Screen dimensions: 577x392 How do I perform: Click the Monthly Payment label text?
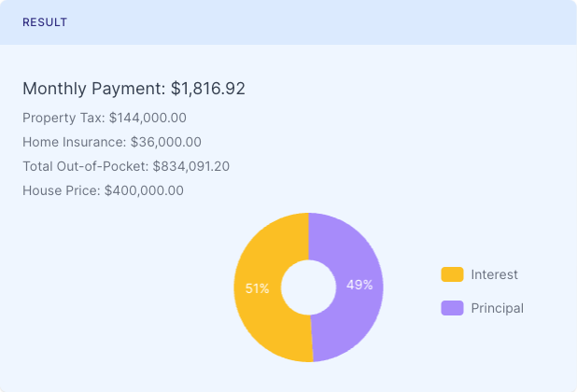pyautogui.click(x=94, y=89)
